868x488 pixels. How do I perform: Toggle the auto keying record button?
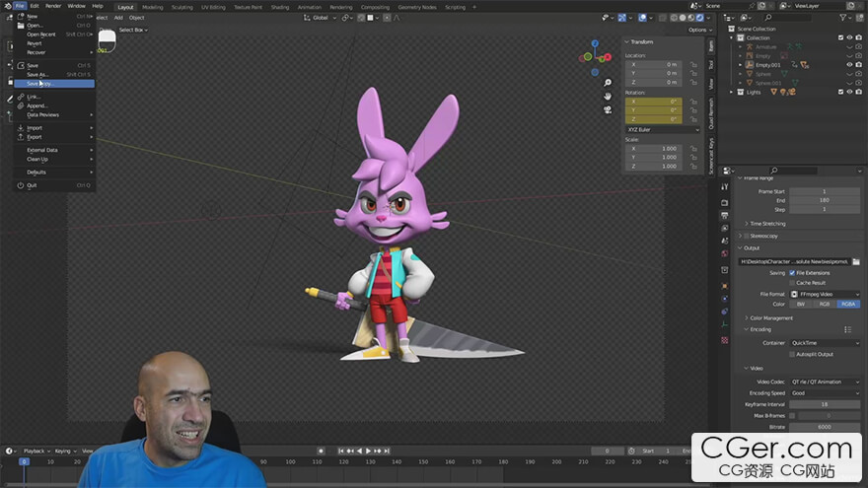pyautogui.click(x=321, y=451)
